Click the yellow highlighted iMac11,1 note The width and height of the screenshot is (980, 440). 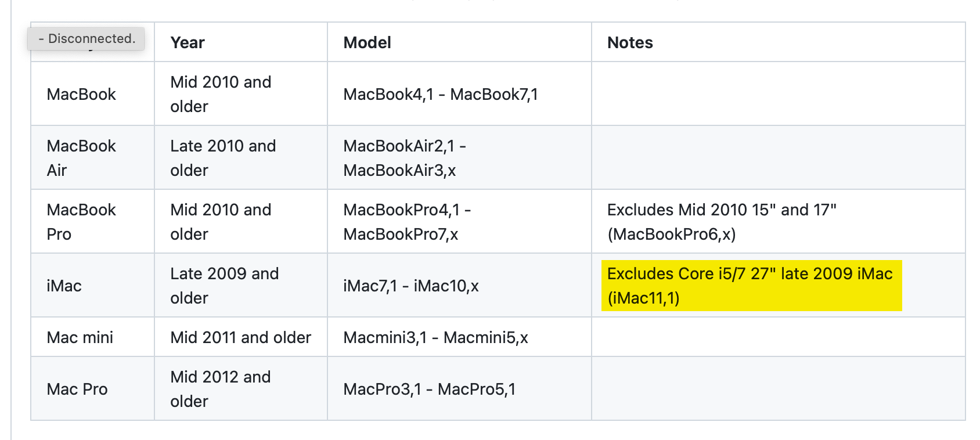pos(750,286)
